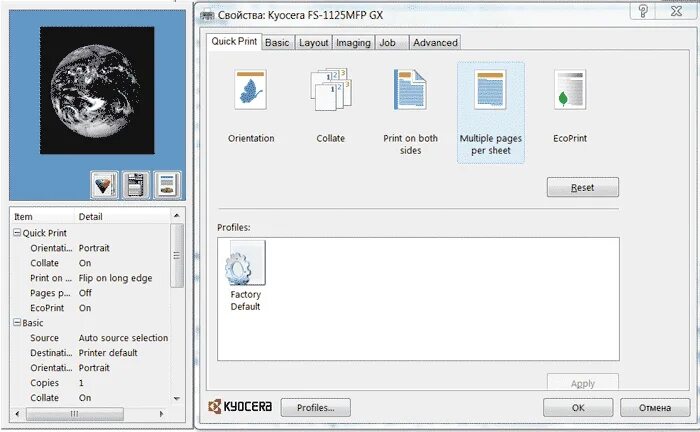
Task: Click the Item column header
Action: click(42, 216)
